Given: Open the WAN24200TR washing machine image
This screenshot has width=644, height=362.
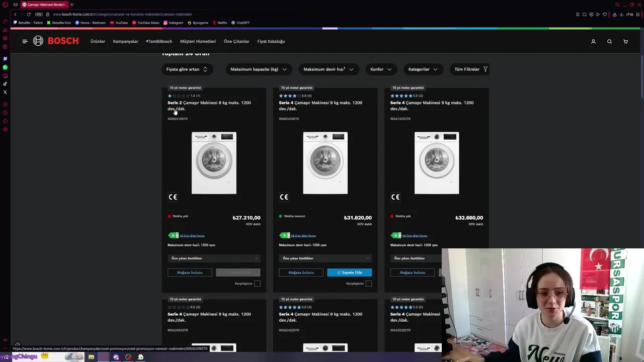Looking at the screenshot, I should coord(325,163).
